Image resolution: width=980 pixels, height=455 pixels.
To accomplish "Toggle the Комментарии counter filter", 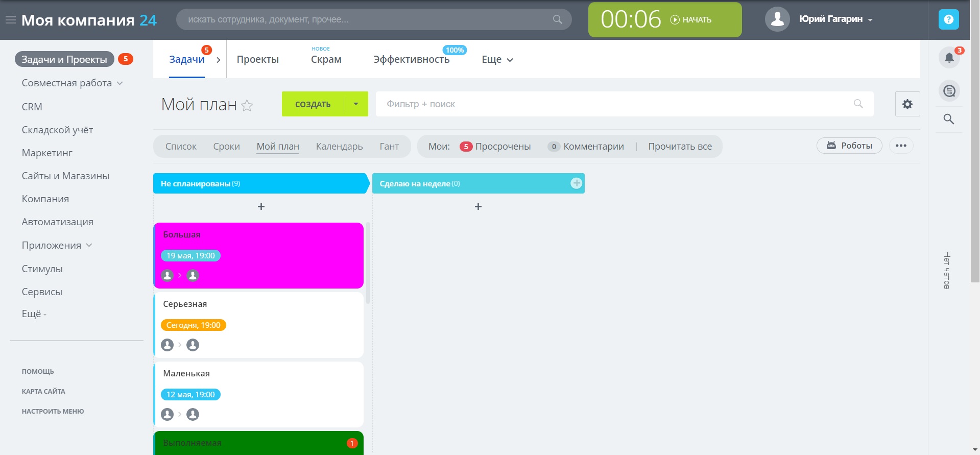I will (x=586, y=147).
